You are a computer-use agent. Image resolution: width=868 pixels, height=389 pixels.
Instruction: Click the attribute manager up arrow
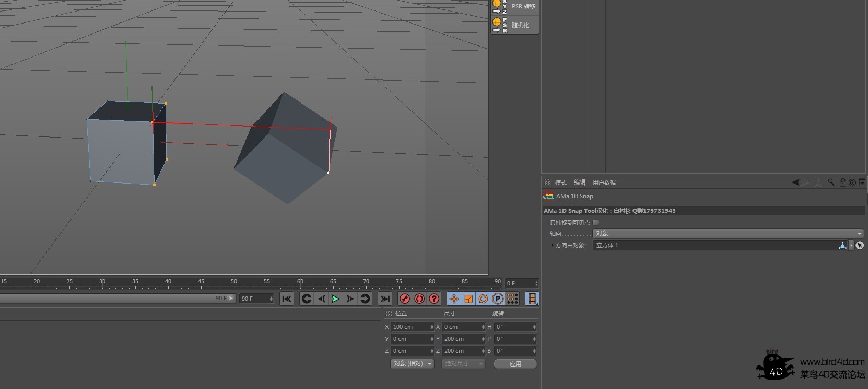point(817,182)
